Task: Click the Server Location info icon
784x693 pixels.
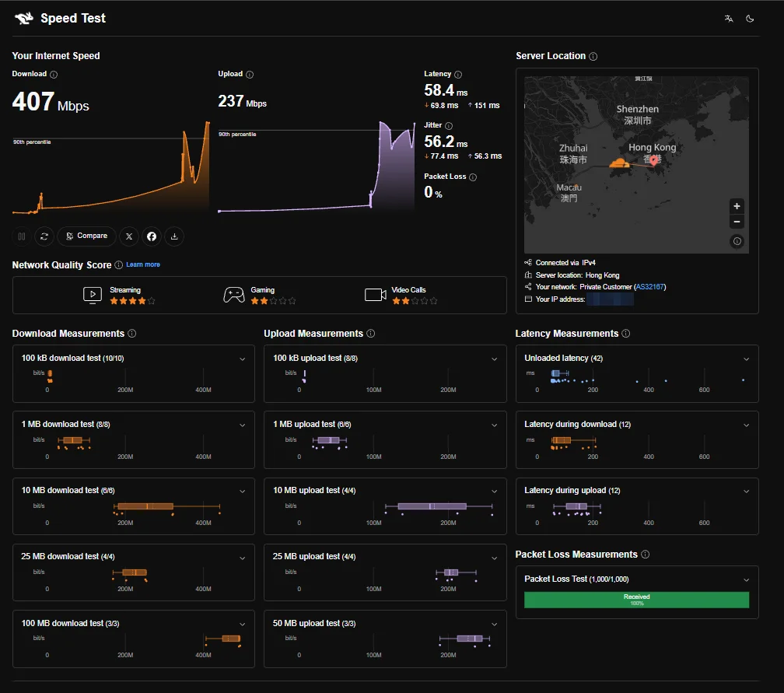Action: coord(593,57)
